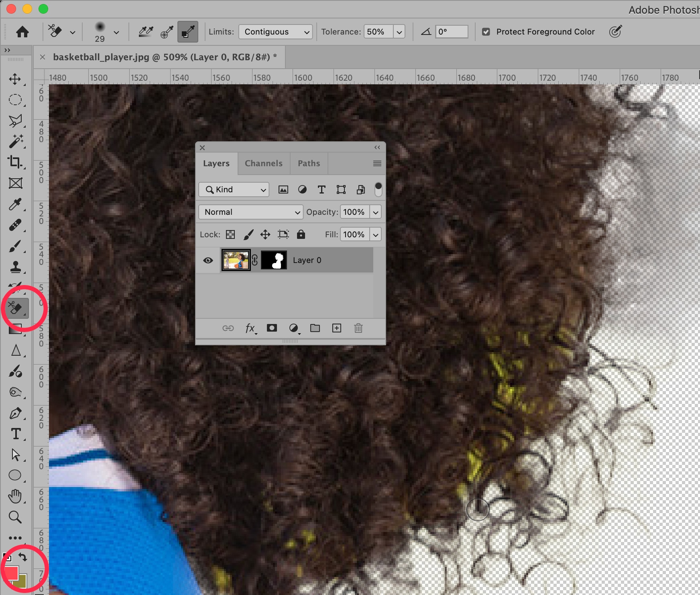Choose Sampling: Once eyedropper option
Screen dimensions: 700x595
[x=167, y=32]
